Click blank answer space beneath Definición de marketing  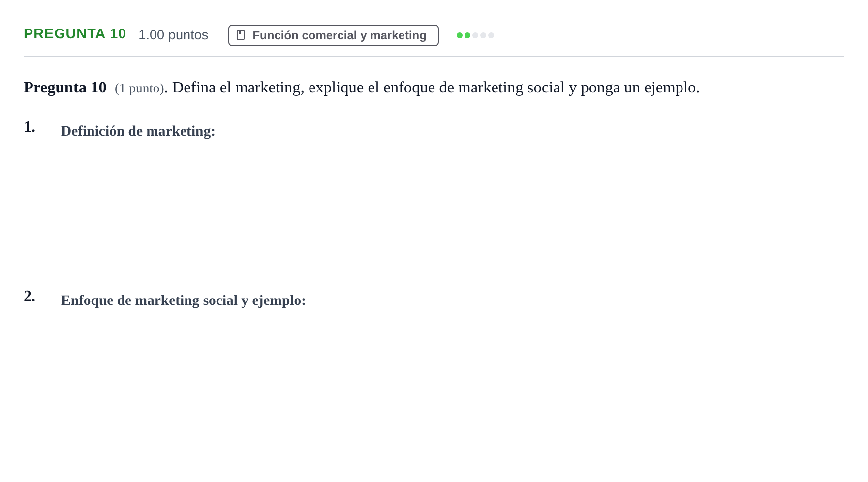(x=433, y=211)
